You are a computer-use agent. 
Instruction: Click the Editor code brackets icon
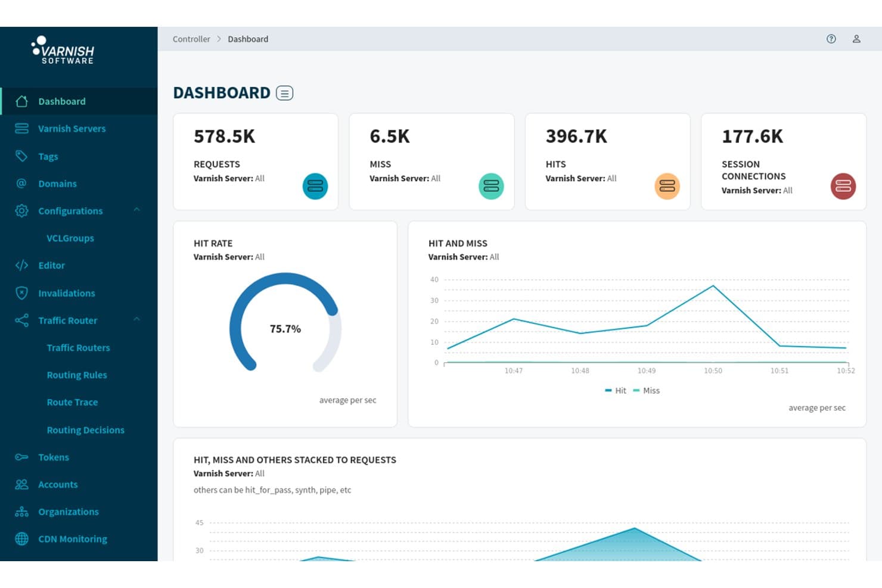(x=22, y=265)
